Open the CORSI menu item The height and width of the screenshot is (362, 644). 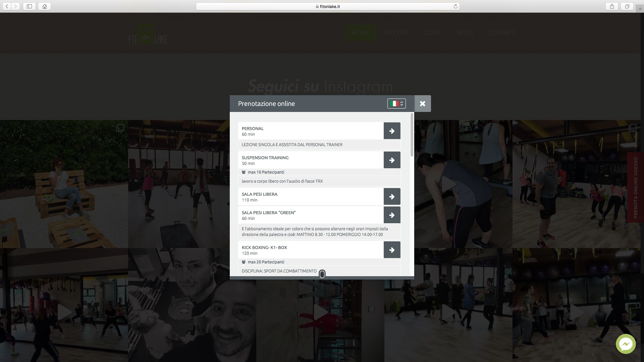[432, 33]
